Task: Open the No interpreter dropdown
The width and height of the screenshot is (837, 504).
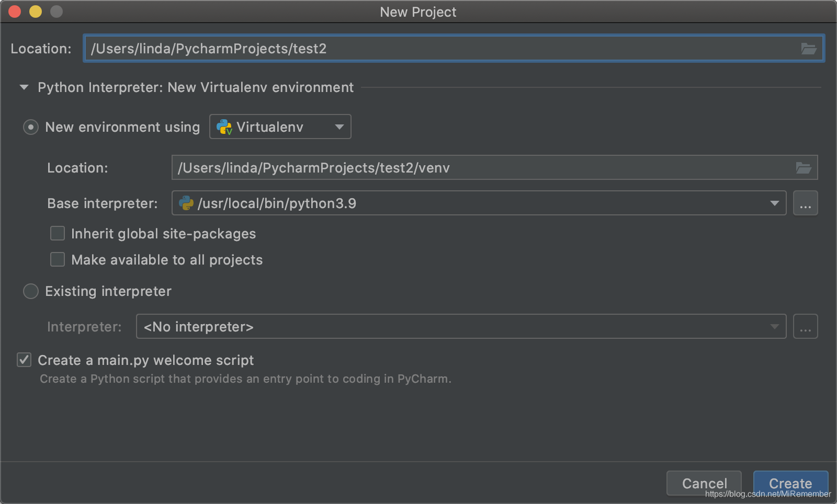Action: pyautogui.click(x=460, y=327)
